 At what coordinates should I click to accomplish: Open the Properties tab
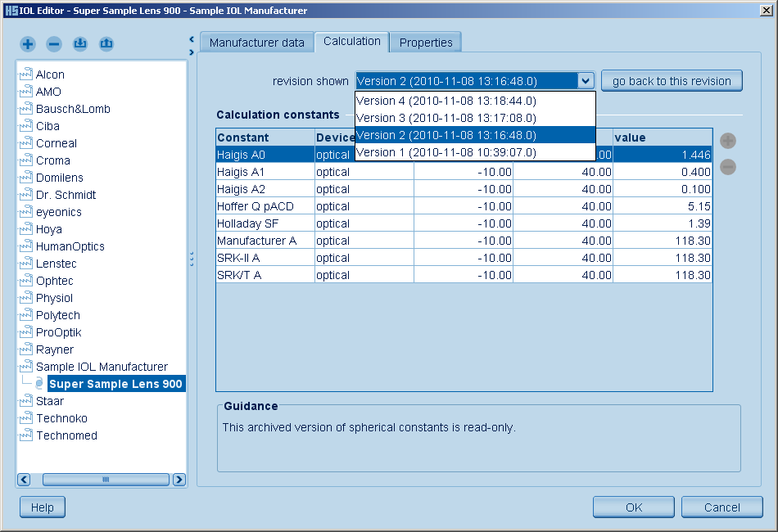coord(426,43)
